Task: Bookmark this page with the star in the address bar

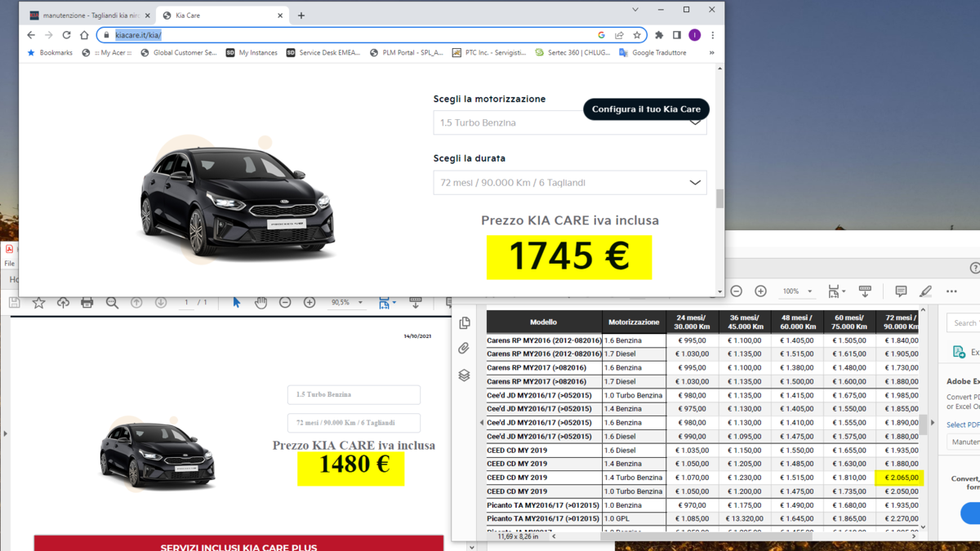Action: [637, 35]
